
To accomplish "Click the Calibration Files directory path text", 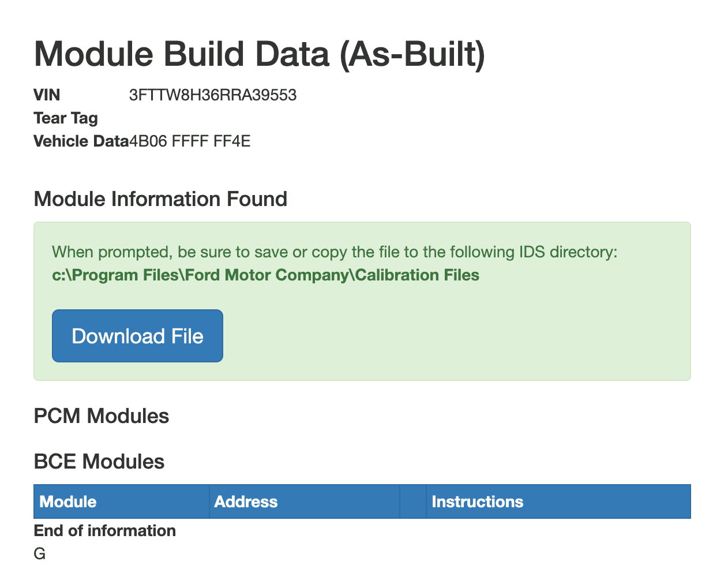I will point(265,275).
